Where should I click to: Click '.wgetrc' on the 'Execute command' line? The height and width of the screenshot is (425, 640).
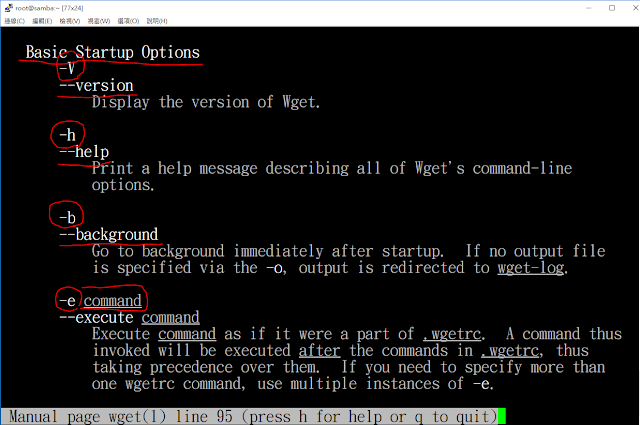(x=452, y=334)
